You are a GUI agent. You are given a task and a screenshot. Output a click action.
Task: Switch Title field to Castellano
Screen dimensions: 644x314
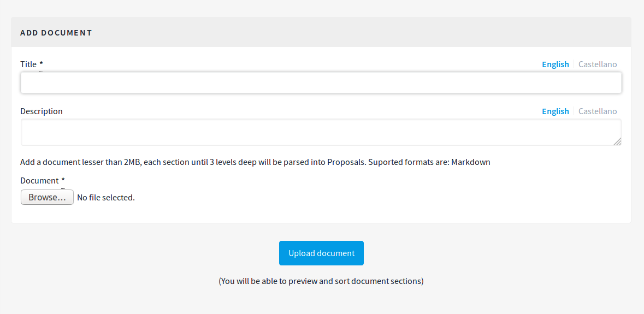[598, 64]
